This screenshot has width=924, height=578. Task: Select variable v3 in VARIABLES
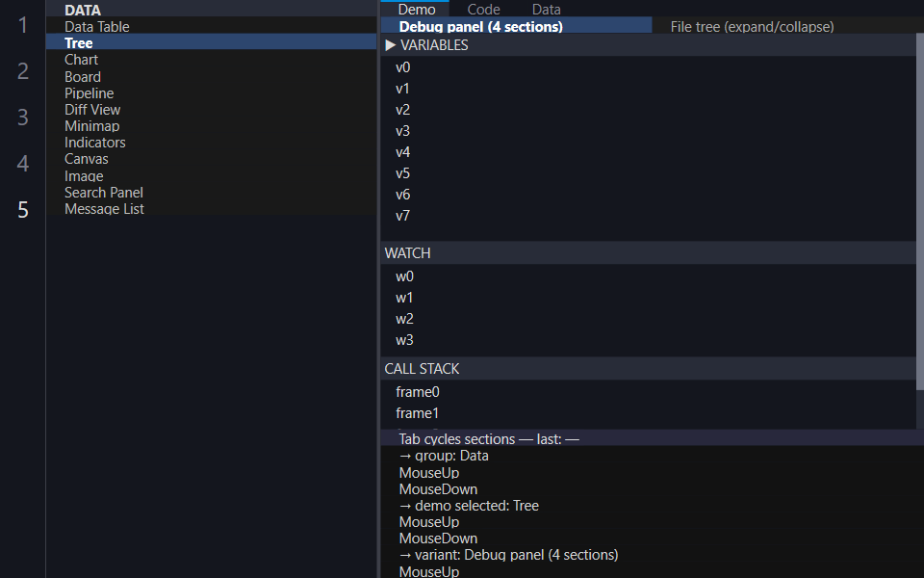[648, 131]
